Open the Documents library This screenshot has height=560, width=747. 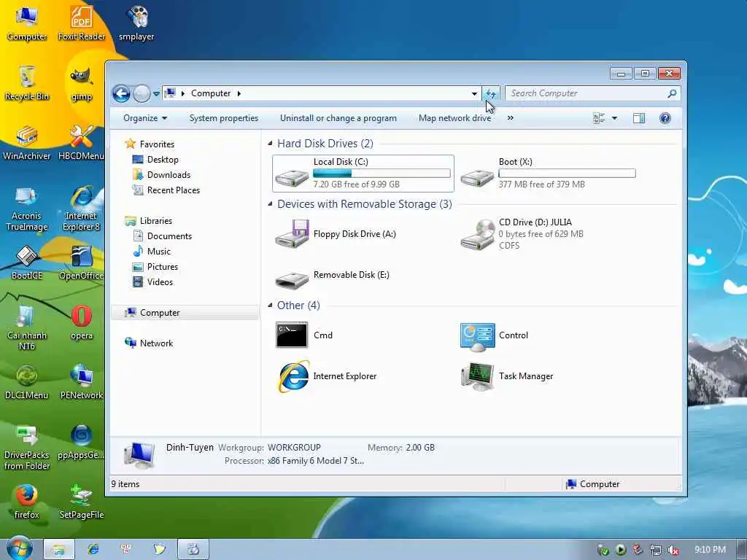169,236
